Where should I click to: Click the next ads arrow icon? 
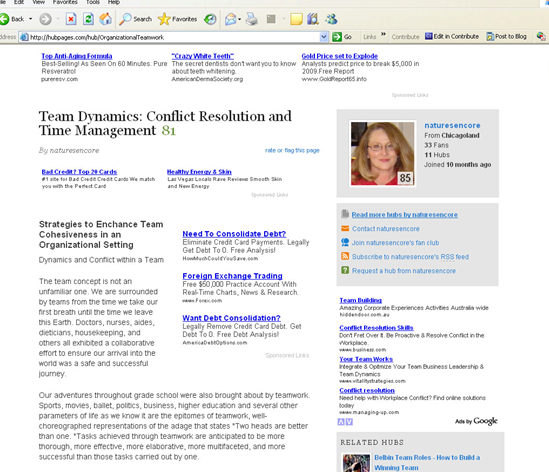pyautogui.click(x=349, y=422)
